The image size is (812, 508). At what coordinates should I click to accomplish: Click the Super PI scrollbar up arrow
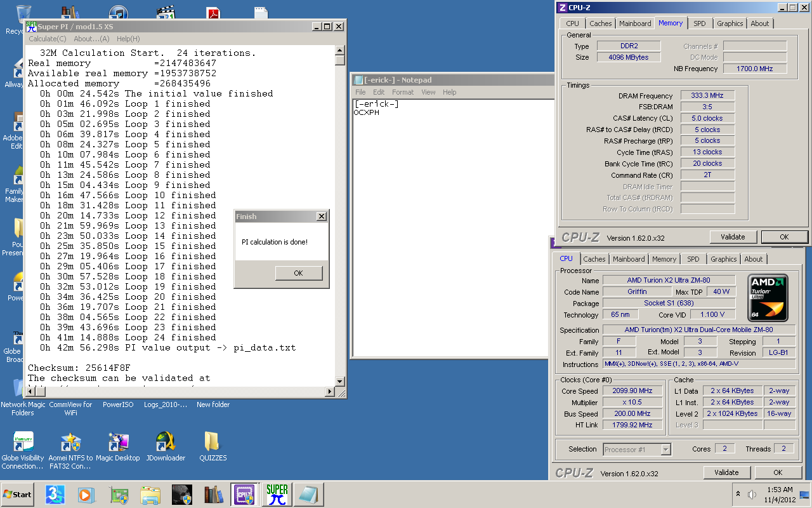[x=340, y=50]
